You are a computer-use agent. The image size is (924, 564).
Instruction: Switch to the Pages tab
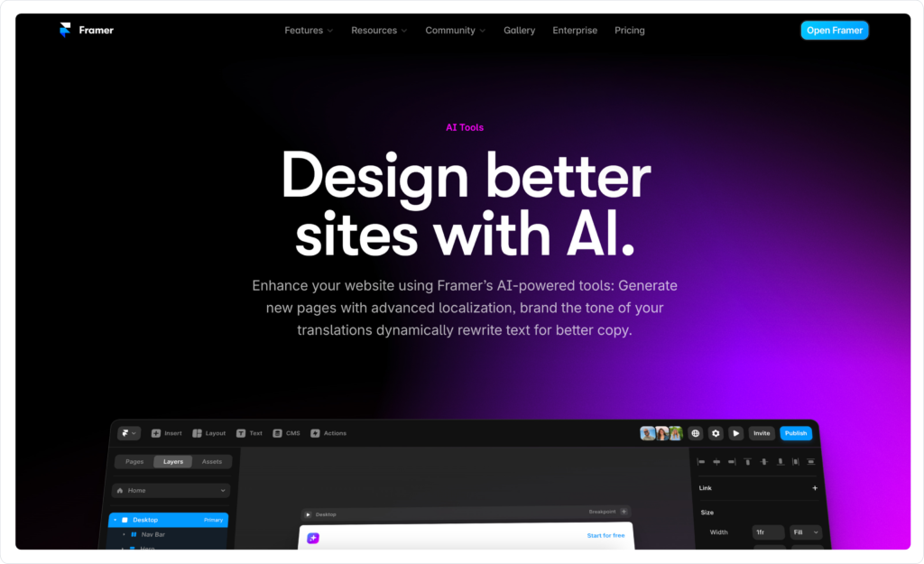(x=134, y=461)
